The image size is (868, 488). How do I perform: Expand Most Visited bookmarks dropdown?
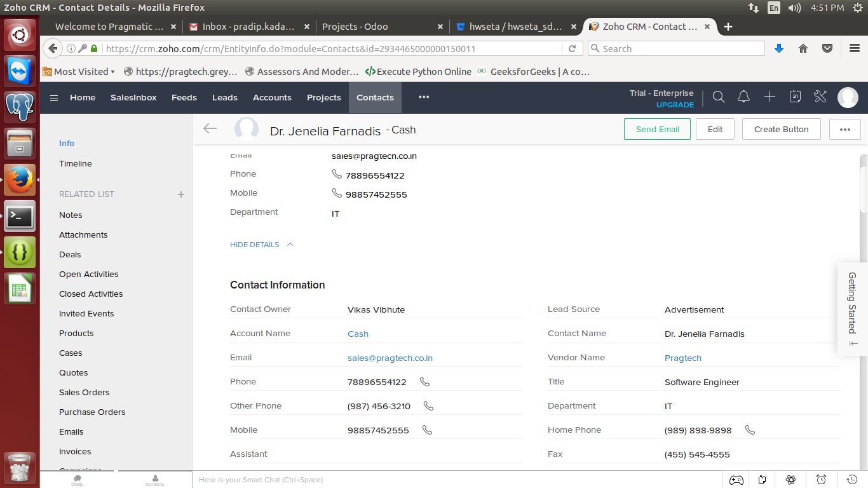[x=79, y=72]
